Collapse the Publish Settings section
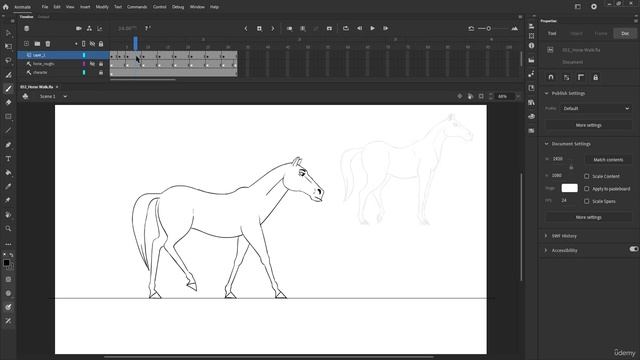 tap(547, 93)
